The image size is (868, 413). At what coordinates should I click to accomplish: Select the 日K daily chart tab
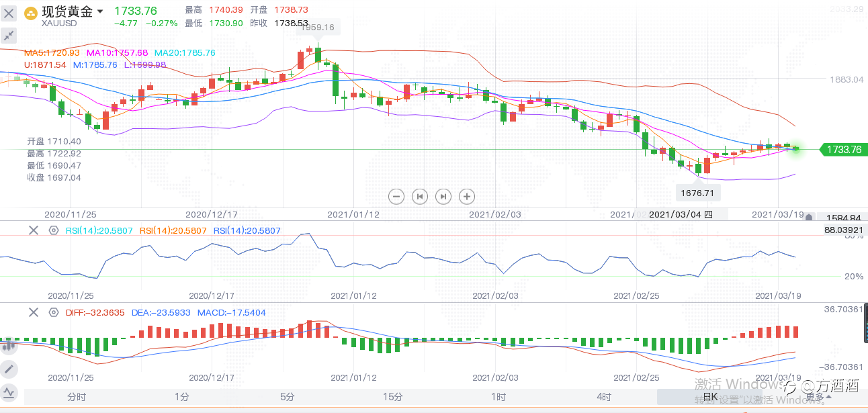point(711,397)
